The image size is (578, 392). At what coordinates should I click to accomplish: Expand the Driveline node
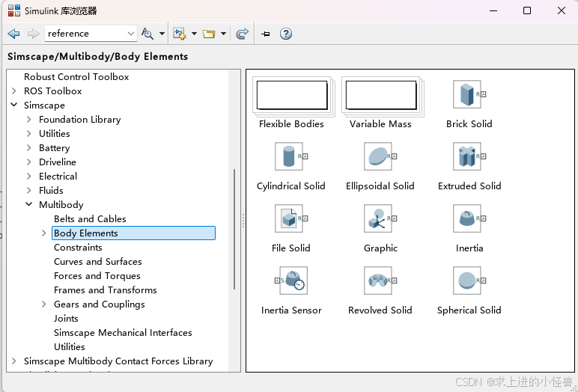[x=29, y=162]
